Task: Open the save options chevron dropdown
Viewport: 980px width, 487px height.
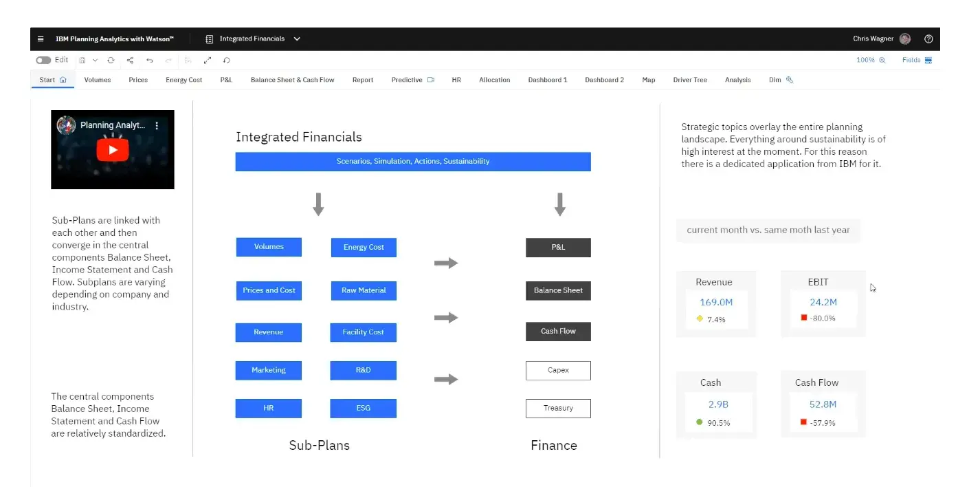Action: (x=94, y=60)
